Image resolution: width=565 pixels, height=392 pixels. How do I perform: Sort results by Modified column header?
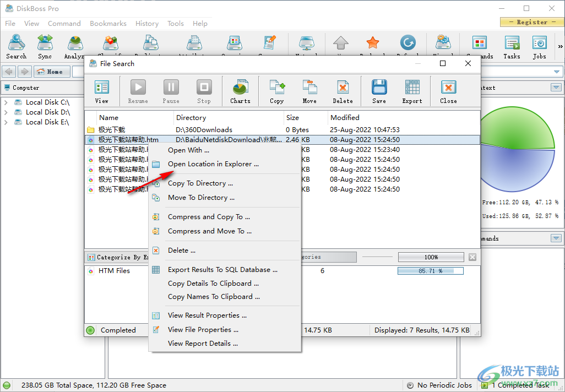coord(404,117)
